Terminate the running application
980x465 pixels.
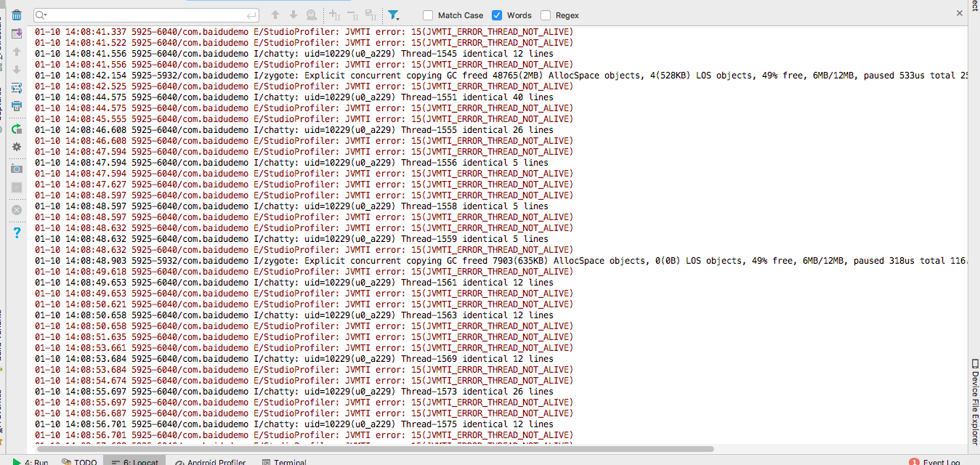(17, 211)
